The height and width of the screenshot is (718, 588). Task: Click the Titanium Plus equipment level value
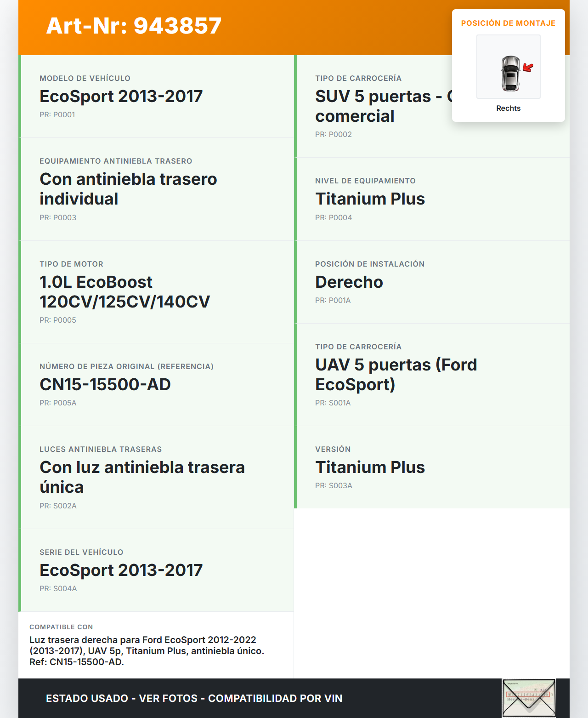[x=370, y=199]
